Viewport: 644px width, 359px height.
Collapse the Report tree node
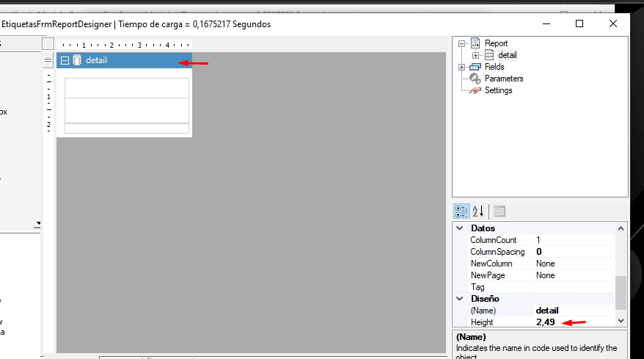462,43
